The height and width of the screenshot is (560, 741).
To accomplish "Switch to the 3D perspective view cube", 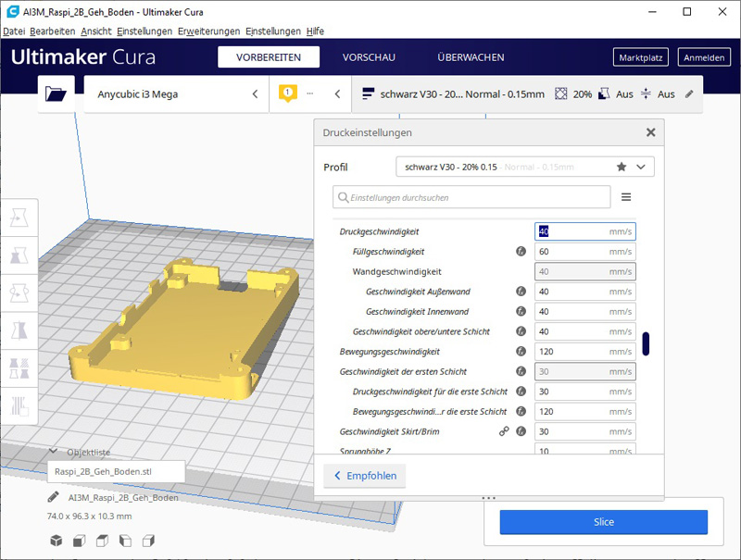I will 57,541.
